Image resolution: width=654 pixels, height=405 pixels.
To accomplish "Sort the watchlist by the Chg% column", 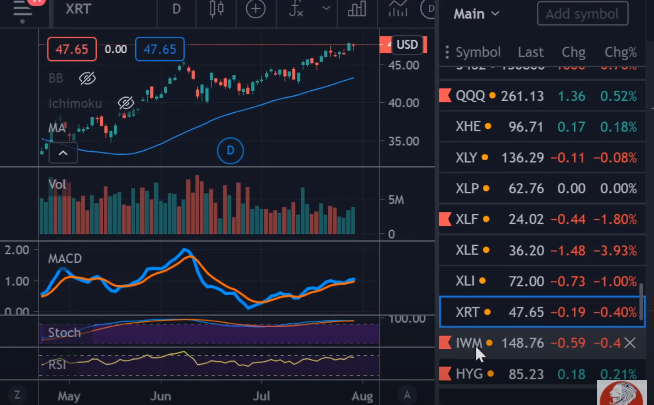I will pos(621,52).
